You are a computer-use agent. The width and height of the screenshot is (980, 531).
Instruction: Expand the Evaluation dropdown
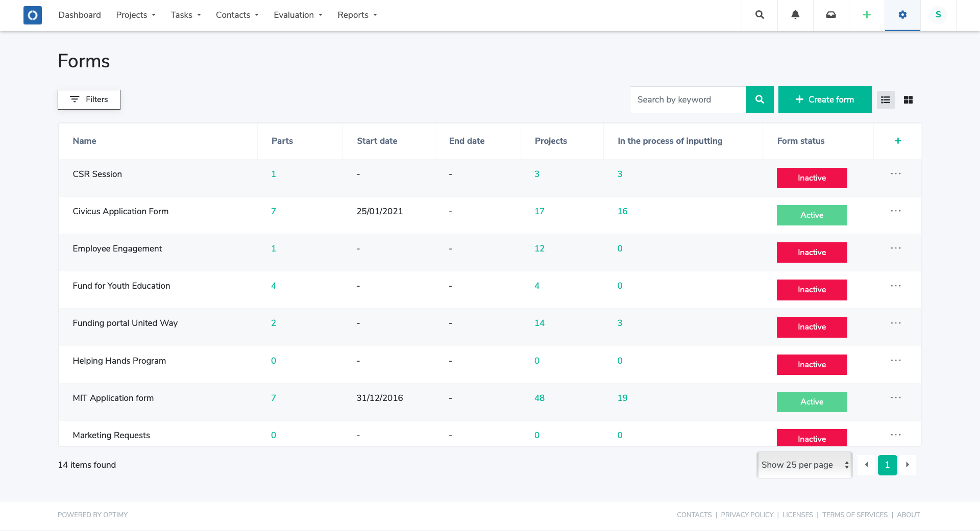(298, 15)
